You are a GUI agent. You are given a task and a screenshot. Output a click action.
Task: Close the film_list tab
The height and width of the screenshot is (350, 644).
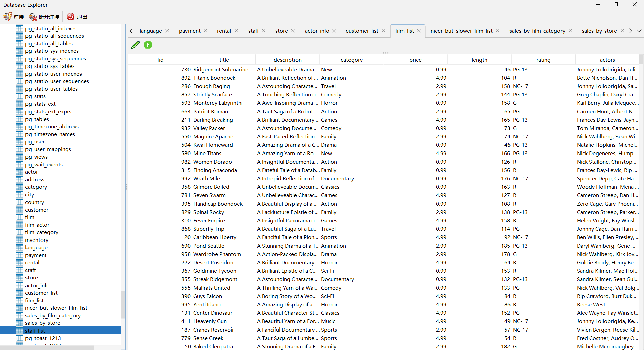pyautogui.click(x=419, y=30)
